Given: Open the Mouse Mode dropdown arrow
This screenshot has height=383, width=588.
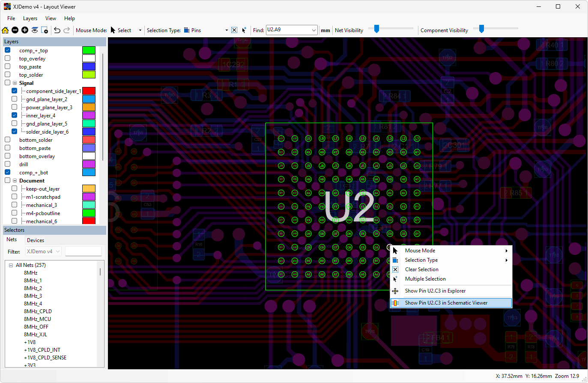Looking at the screenshot, I should click(140, 30).
